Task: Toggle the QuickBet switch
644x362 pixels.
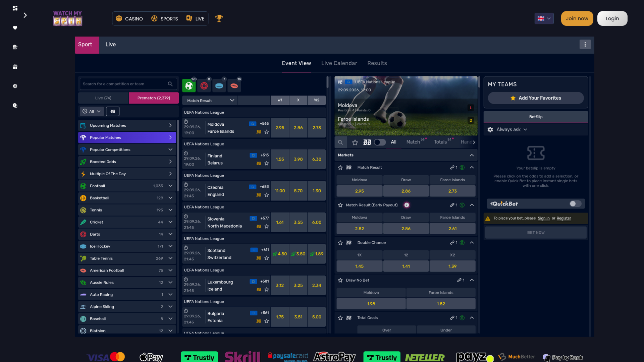Action: click(x=575, y=204)
